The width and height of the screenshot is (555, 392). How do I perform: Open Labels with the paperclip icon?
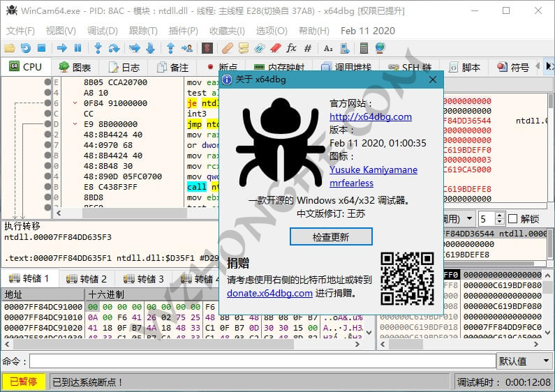(x=260, y=47)
